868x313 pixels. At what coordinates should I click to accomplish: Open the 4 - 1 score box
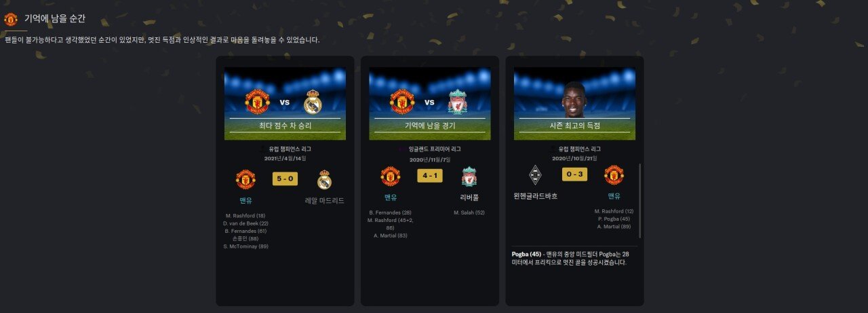[x=430, y=175]
